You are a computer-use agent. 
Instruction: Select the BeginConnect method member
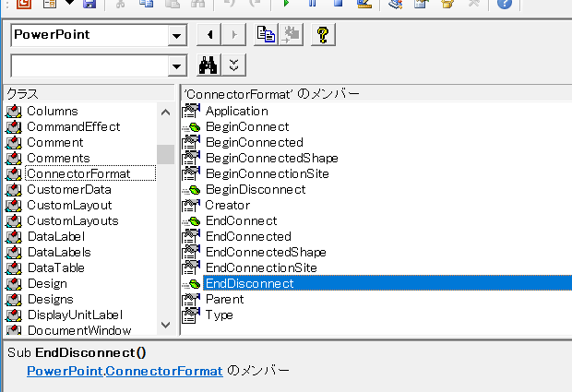247,127
